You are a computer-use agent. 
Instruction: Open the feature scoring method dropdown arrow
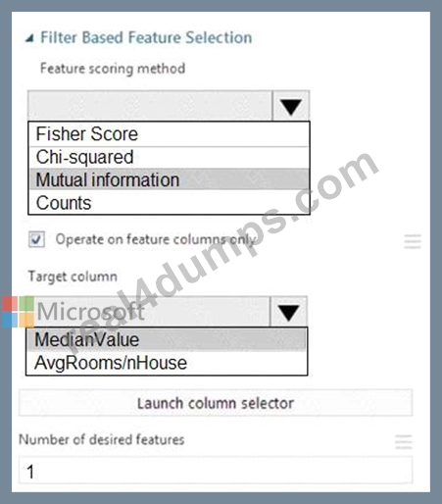290,106
